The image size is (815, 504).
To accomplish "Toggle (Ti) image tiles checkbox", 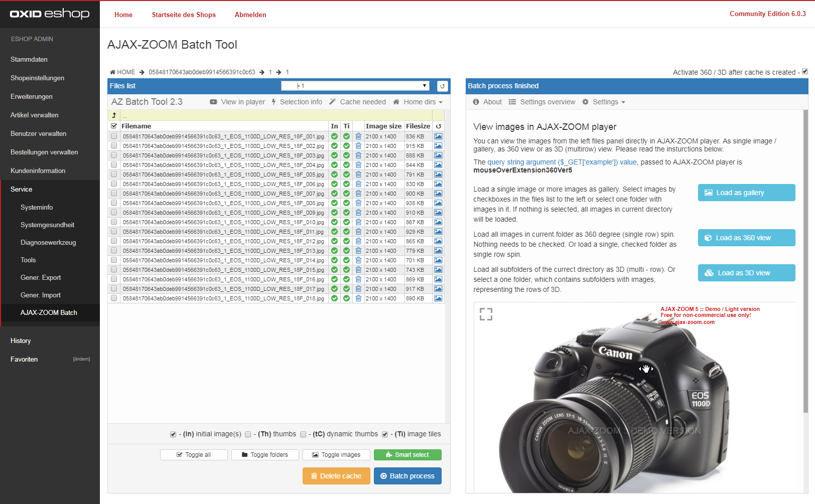I will tap(385, 434).
